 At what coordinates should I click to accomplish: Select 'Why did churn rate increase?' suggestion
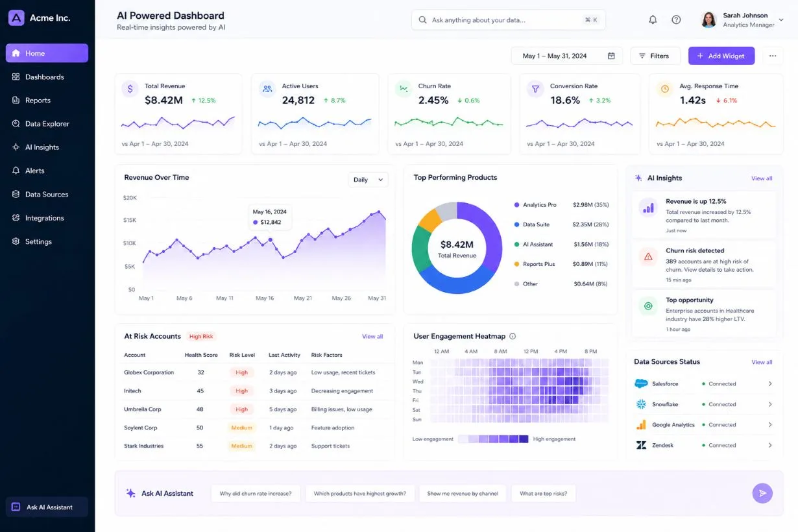coord(256,494)
